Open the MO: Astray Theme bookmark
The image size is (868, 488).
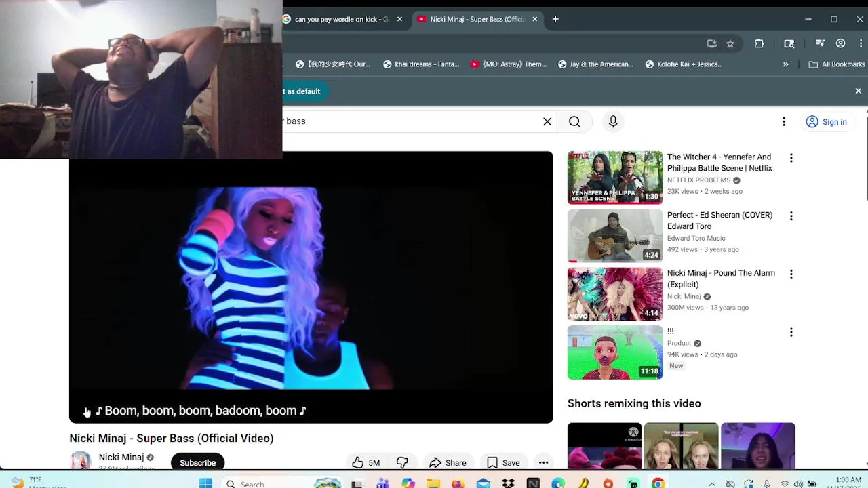(509, 64)
